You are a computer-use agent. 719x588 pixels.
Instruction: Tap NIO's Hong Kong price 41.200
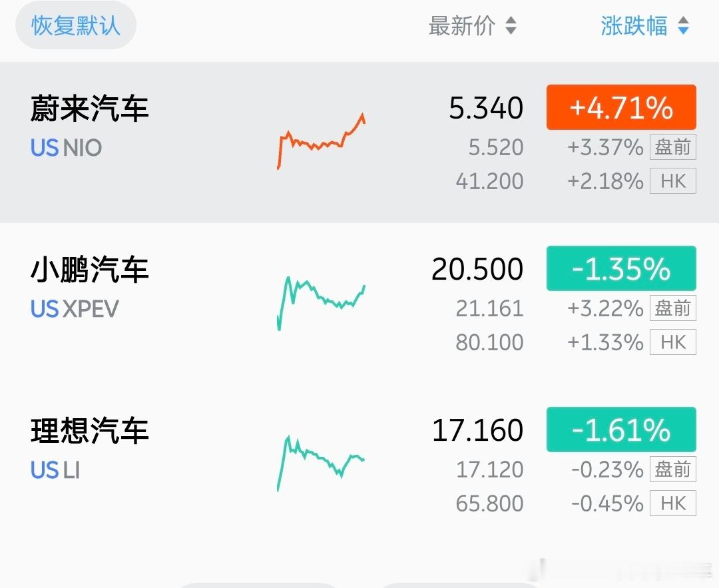pyautogui.click(x=490, y=181)
